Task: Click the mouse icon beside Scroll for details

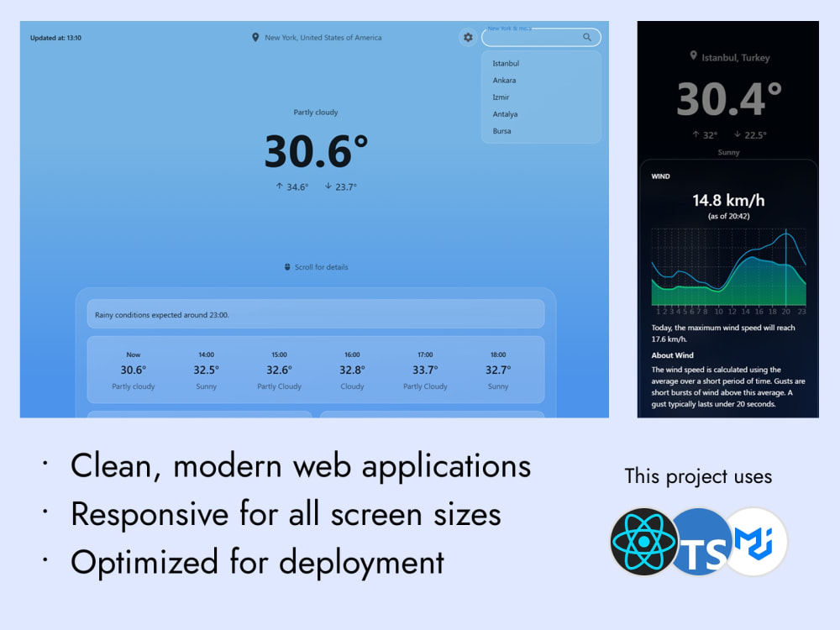Action: [287, 267]
